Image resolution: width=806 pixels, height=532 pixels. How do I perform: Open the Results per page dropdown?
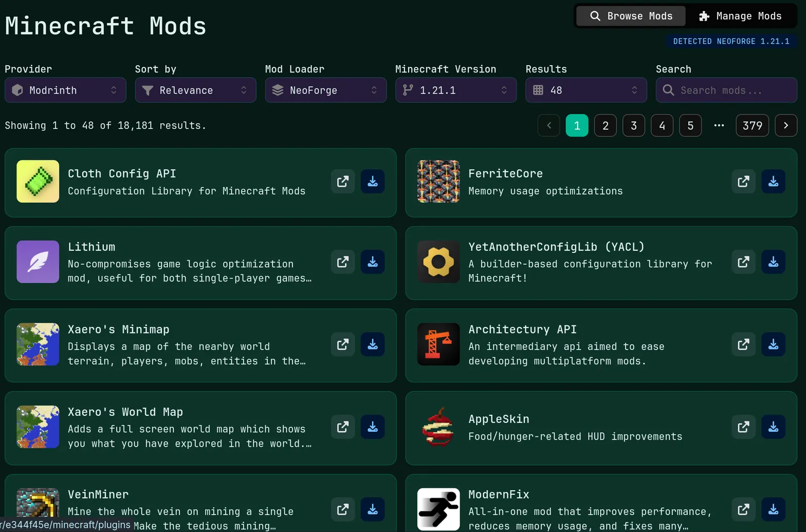[x=586, y=90]
